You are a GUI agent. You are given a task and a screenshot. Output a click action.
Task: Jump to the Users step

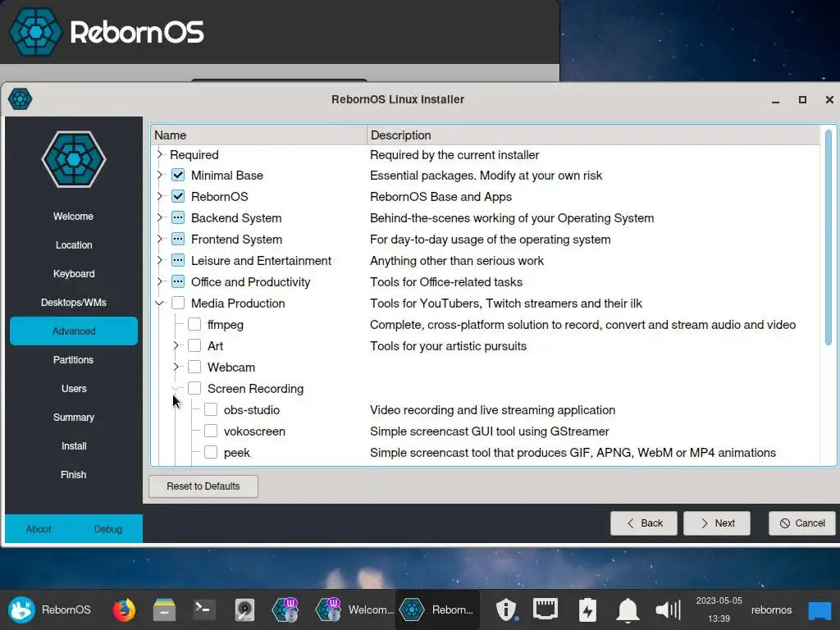pyautogui.click(x=73, y=388)
